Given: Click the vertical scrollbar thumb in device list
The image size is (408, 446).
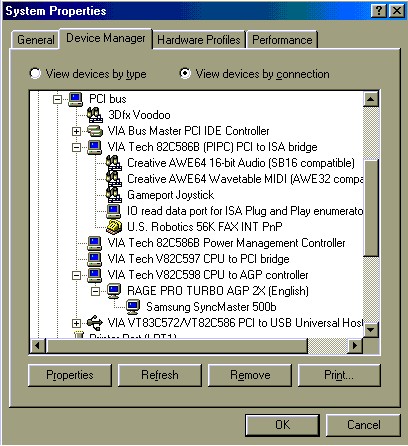Looking at the screenshot, I should click(x=371, y=208).
